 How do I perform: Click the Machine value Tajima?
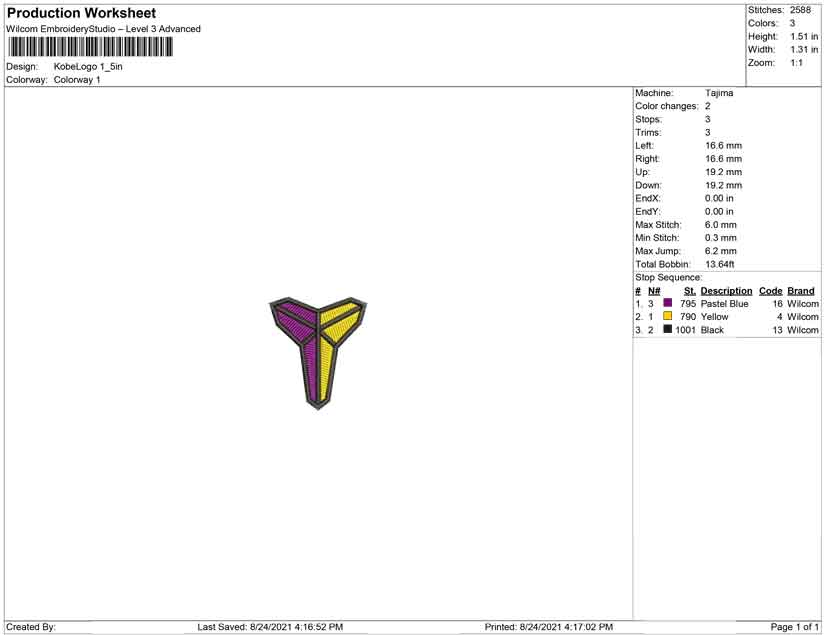719,93
